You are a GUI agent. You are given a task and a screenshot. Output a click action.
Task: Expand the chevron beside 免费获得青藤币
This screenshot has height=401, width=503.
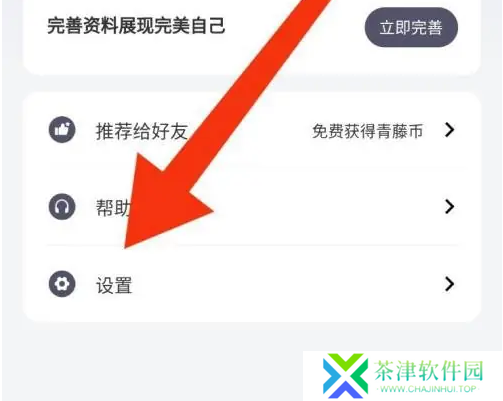pyautogui.click(x=449, y=130)
